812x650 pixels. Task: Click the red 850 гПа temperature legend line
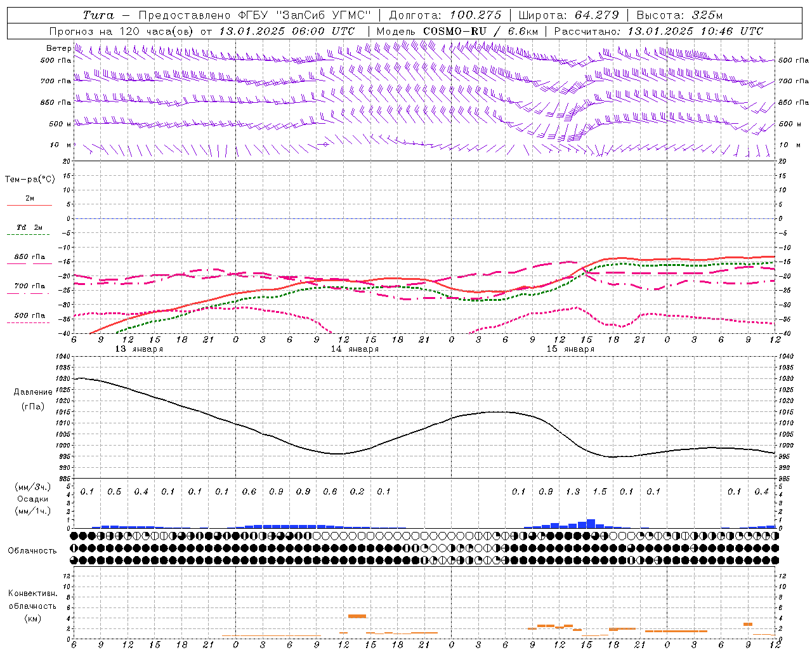tap(29, 263)
